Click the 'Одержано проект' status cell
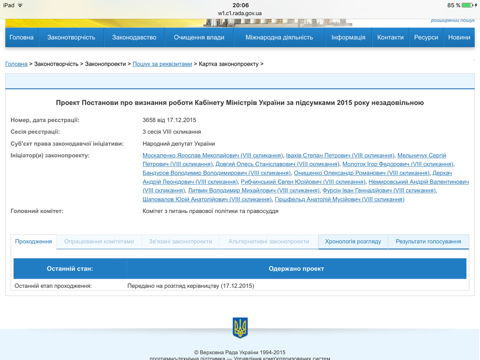 [x=296, y=269]
